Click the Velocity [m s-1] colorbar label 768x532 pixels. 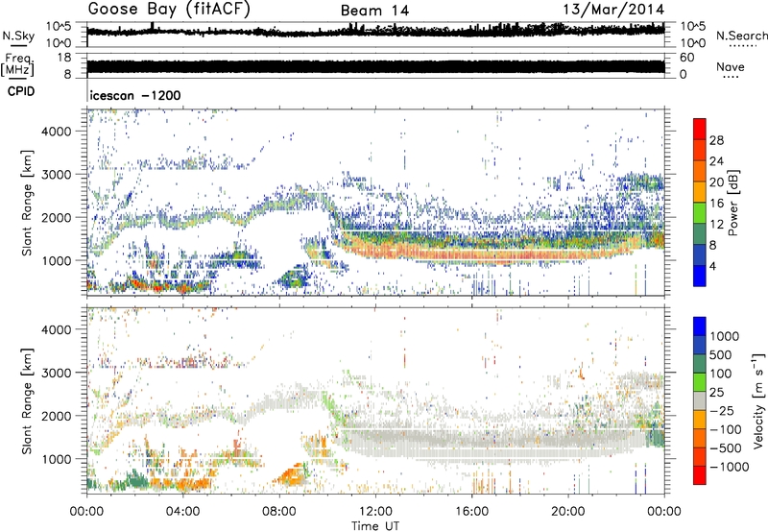(758, 400)
